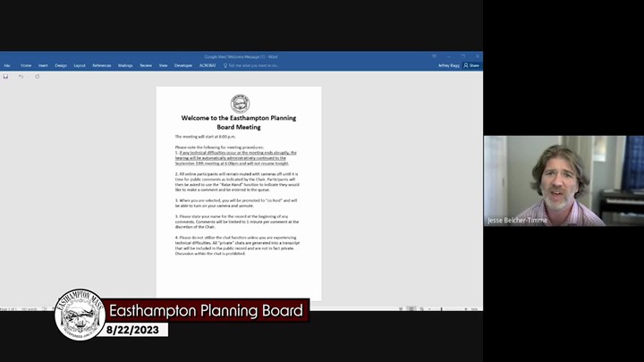Click the zoom in plus icon in status bar

click(466, 308)
